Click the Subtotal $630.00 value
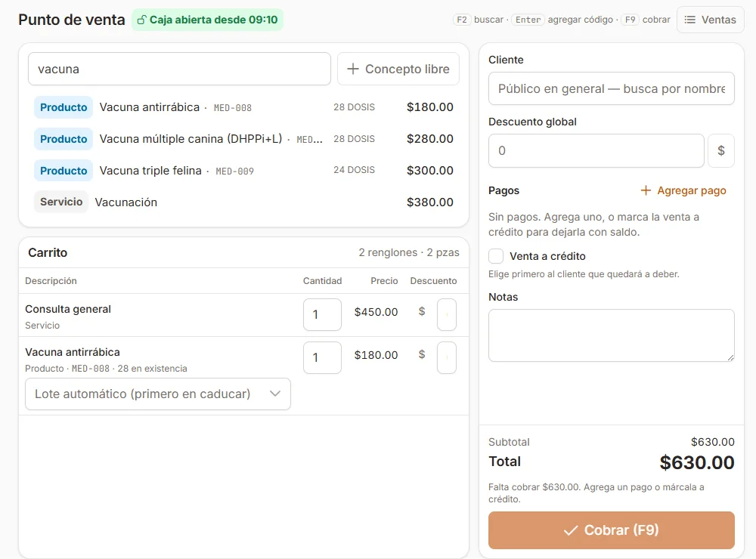 [x=713, y=442]
